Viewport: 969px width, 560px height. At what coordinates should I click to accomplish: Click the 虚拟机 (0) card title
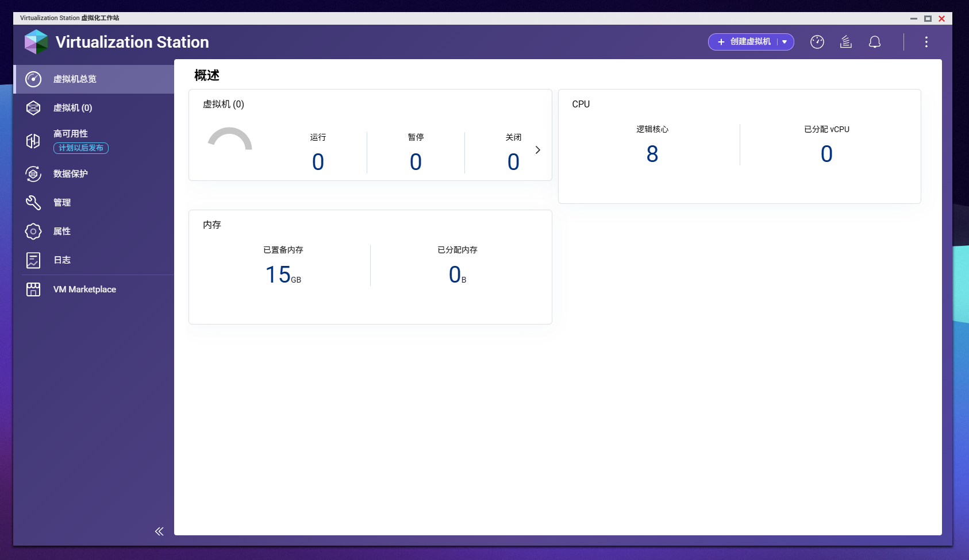(x=224, y=104)
